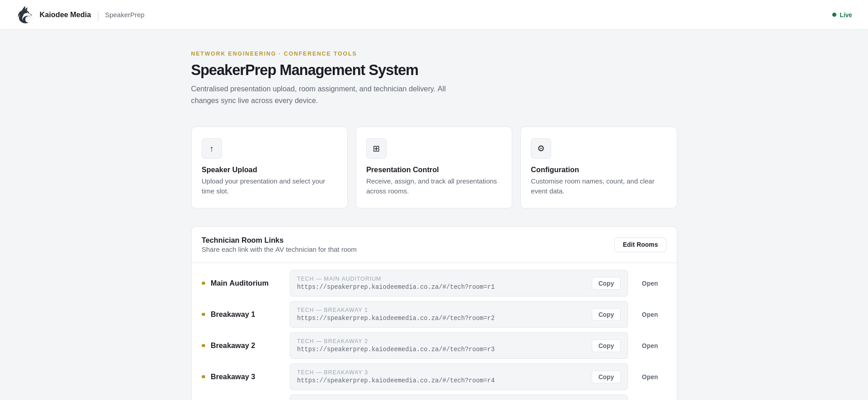Viewport: 868px width, 400px height.
Task: Click 'Receive, assign, and track all presentations' description
Action: click(x=431, y=186)
